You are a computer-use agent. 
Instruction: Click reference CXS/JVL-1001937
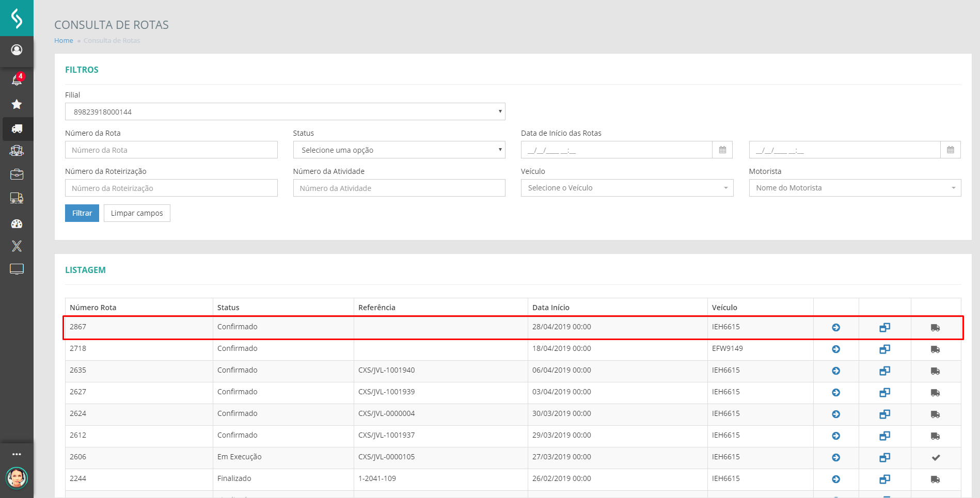387,435
